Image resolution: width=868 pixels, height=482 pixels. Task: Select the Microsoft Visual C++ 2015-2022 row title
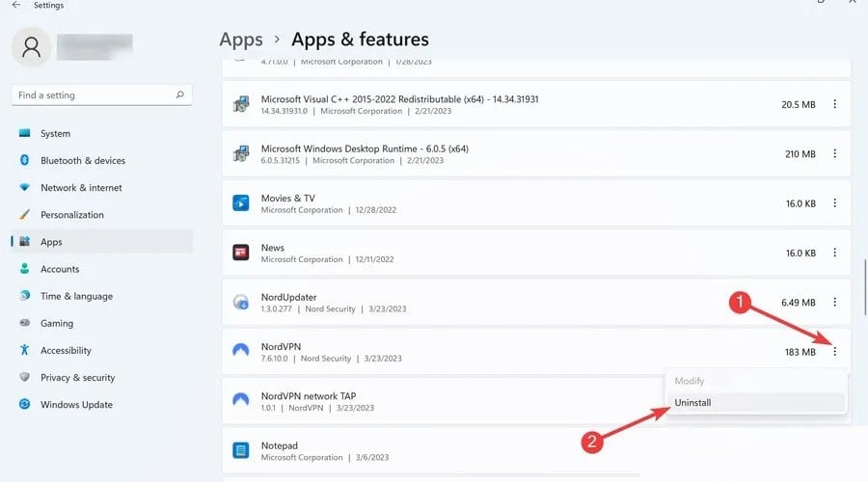tap(399, 99)
